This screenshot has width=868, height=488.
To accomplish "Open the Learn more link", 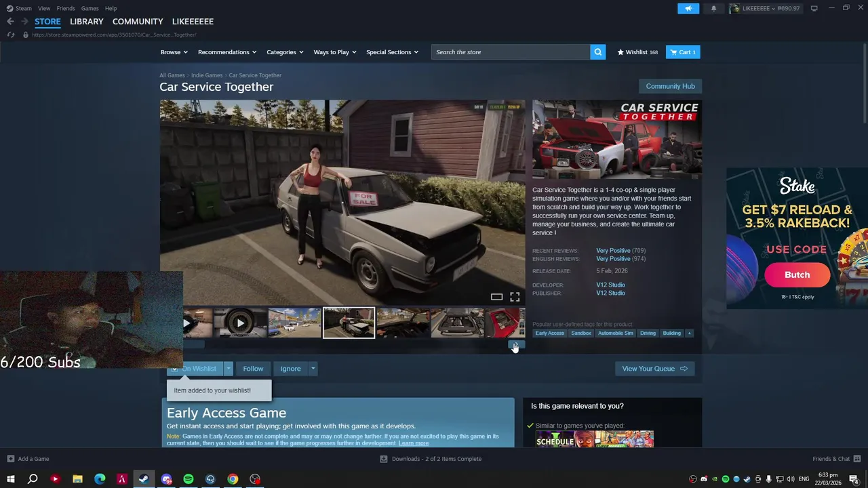I will pos(414,443).
